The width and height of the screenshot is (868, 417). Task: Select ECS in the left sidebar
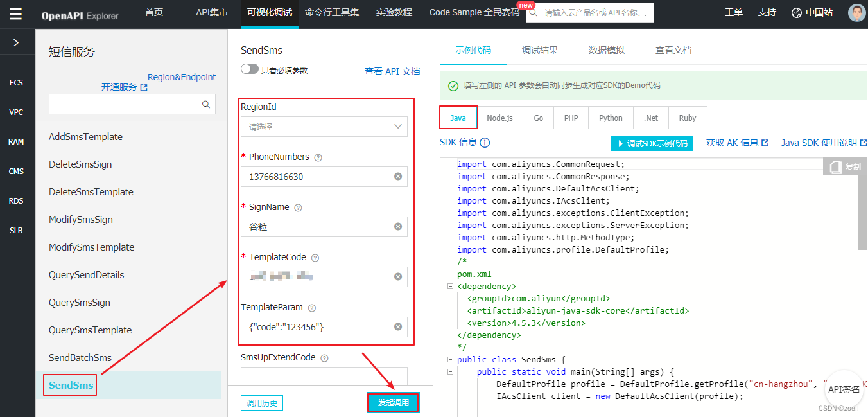(16, 83)
